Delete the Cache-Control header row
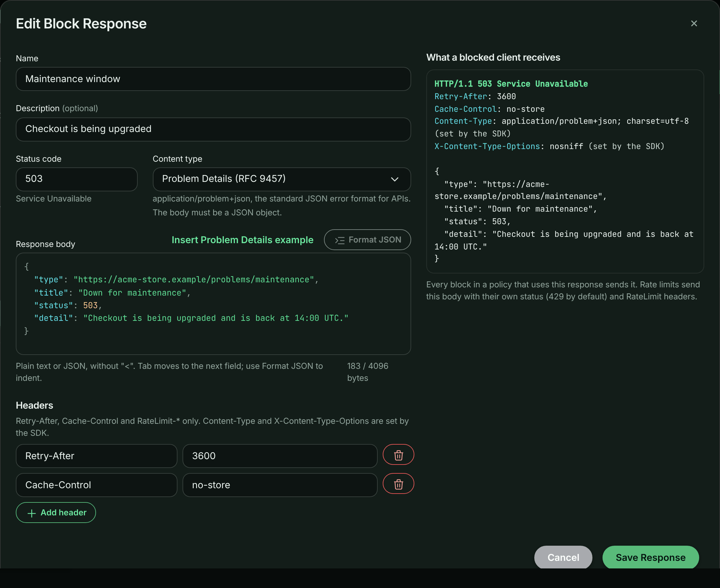This screenshot has height=588, width=720. 398,484
